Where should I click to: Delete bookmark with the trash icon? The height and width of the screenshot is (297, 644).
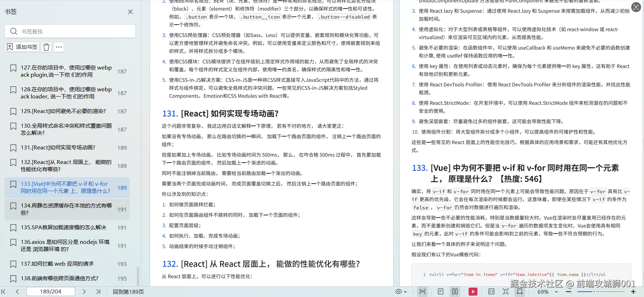(46, 47)
